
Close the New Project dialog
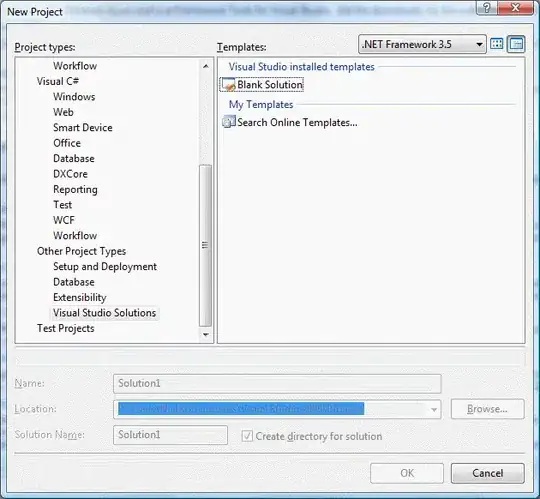[515, 8]
